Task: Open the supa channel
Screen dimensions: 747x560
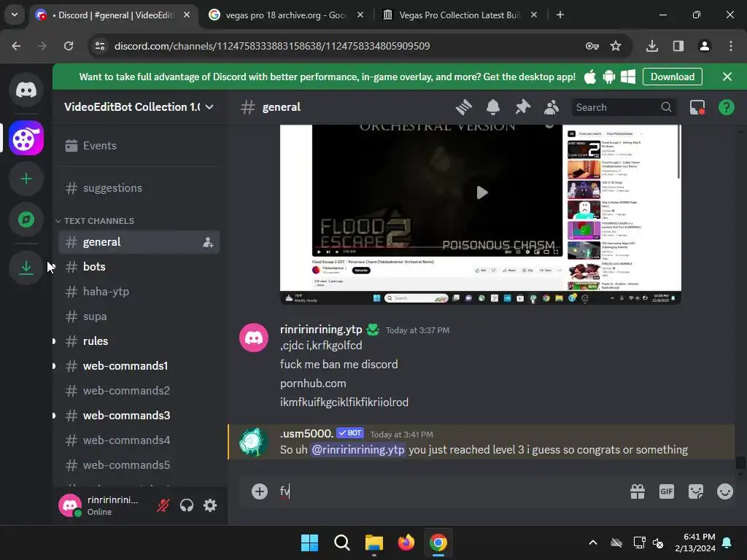Action: pos(139,316)
